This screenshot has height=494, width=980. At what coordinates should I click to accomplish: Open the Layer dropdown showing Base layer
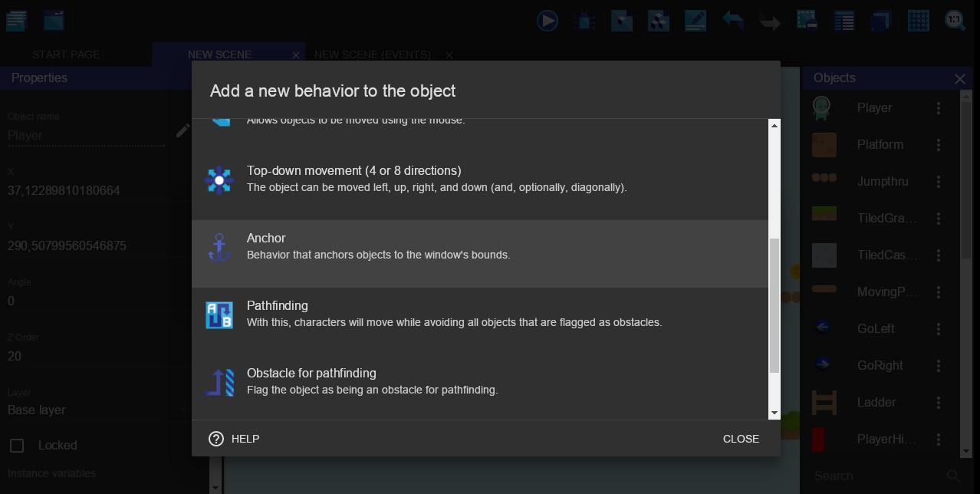click(97, 410)
